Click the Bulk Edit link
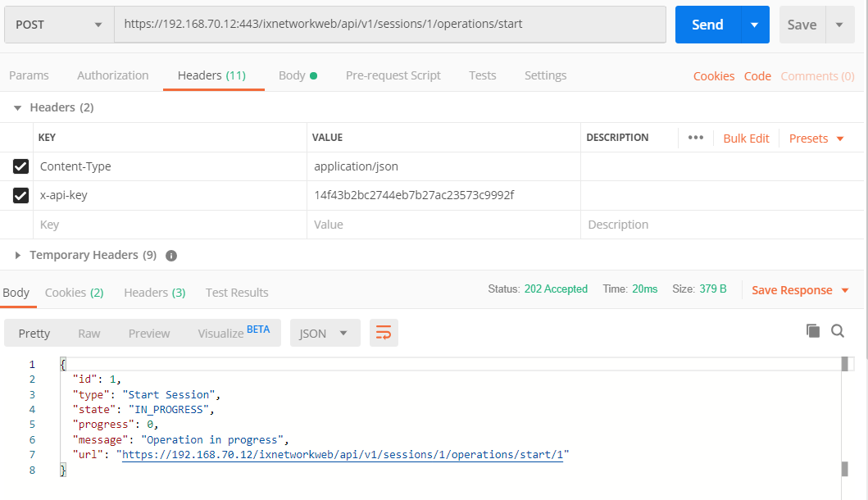This screenshot has width=868, height=500. tap(746, 139)
